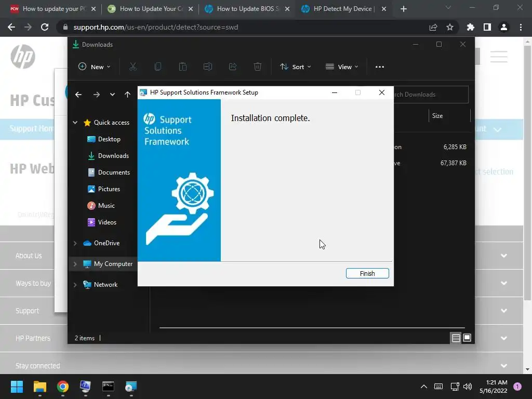Click the Chrome back arrow
This screenshot has height=399, width=532.
pos(11,27)
